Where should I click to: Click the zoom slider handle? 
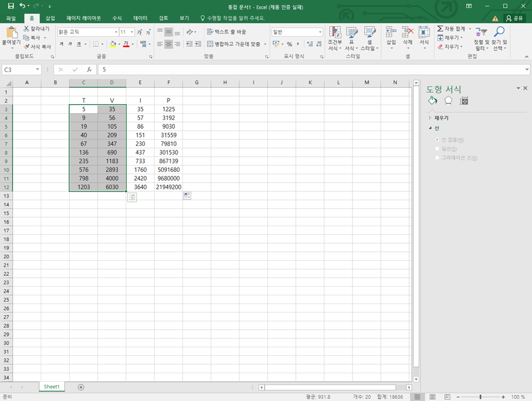[x=480, y=396]
